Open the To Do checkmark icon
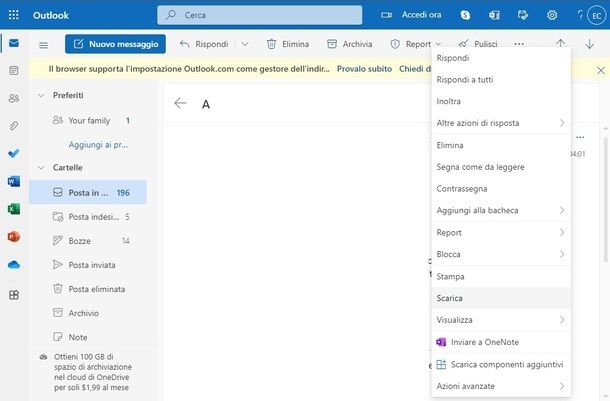The image size is (610, 401). 13,154
